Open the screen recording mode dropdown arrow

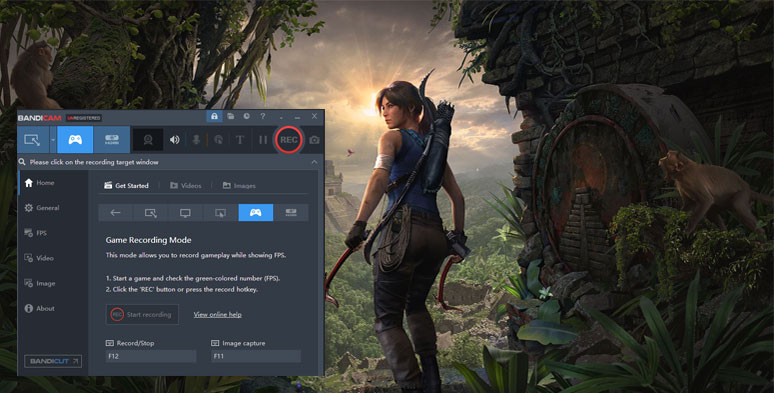click(x=53, y=140)
